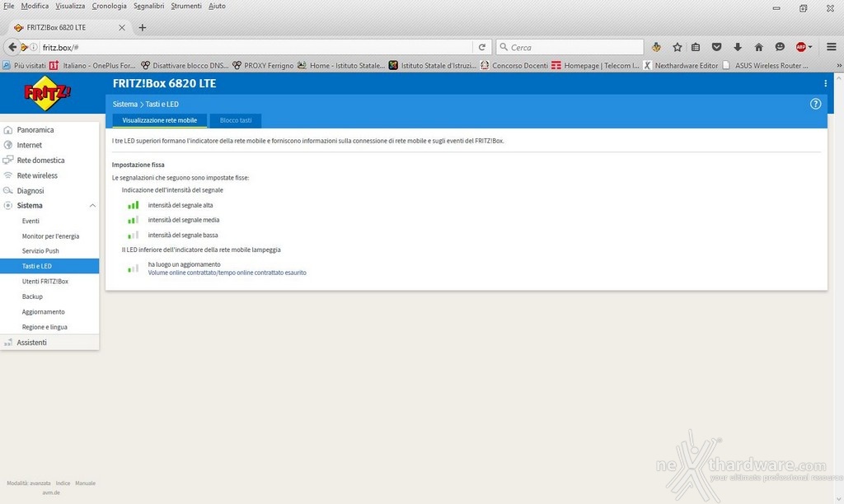Open a new tab with plus icon
The image size is (844, 504).
point(142,27)
